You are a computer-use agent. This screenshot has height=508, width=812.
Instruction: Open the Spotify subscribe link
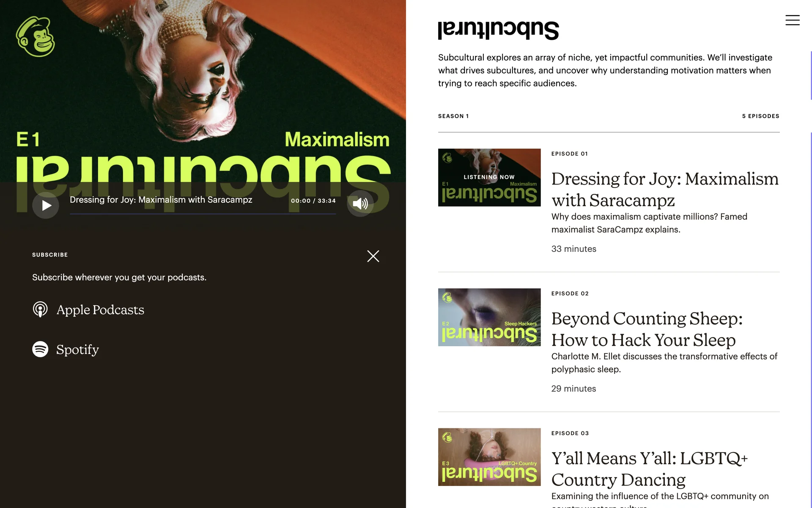pyautogui.click(x=77, y=350)
